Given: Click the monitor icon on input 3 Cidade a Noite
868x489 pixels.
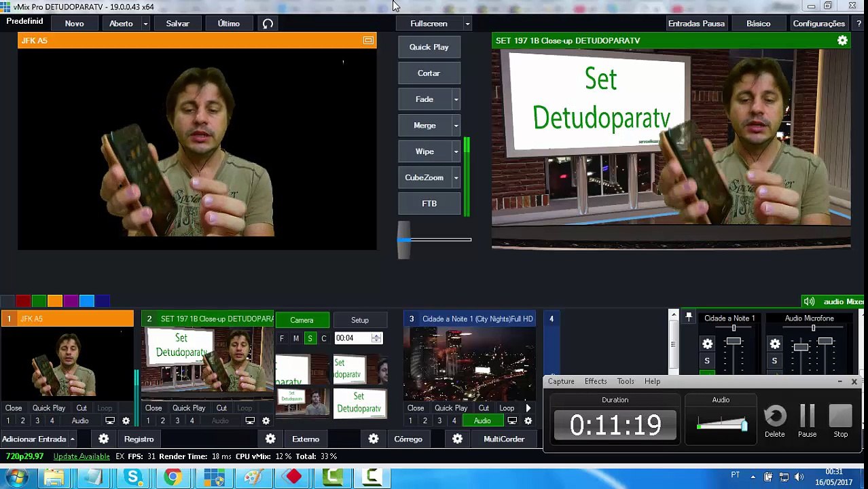Looking at the screenshot, I should click(512, 421).
